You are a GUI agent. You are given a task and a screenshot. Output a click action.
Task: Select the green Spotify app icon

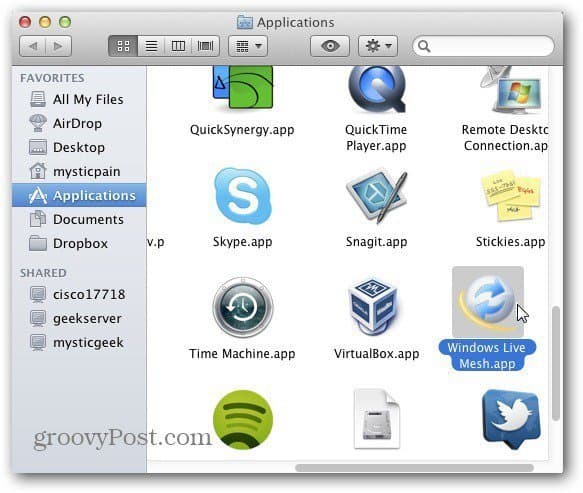[x=243, y=420]
